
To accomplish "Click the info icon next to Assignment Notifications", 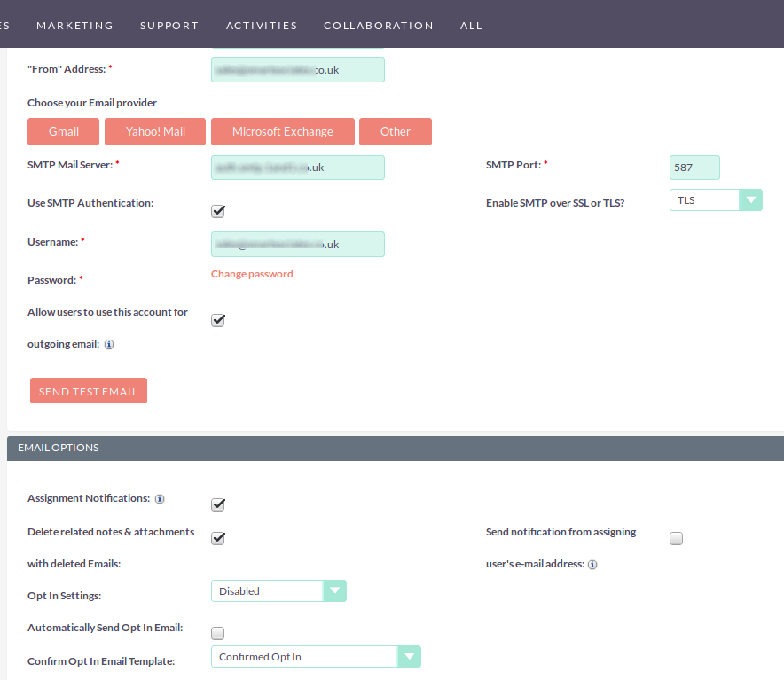I will [x=160, y=498].
